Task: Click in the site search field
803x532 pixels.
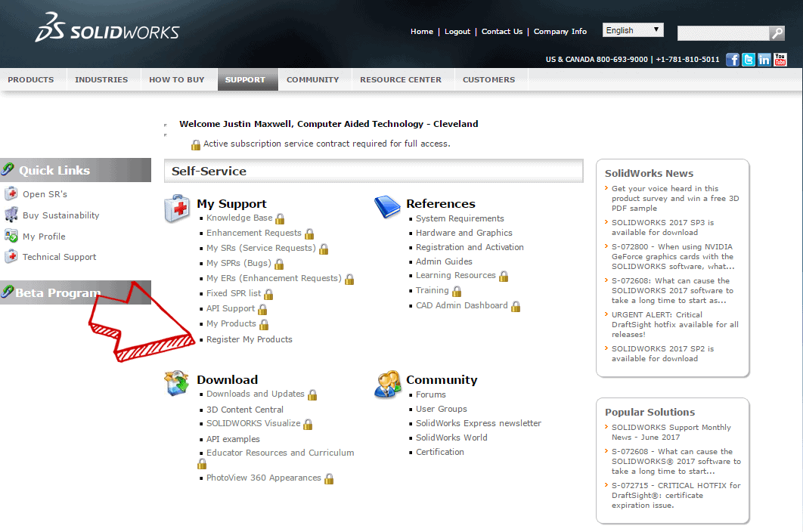Action: pos(723,33)
